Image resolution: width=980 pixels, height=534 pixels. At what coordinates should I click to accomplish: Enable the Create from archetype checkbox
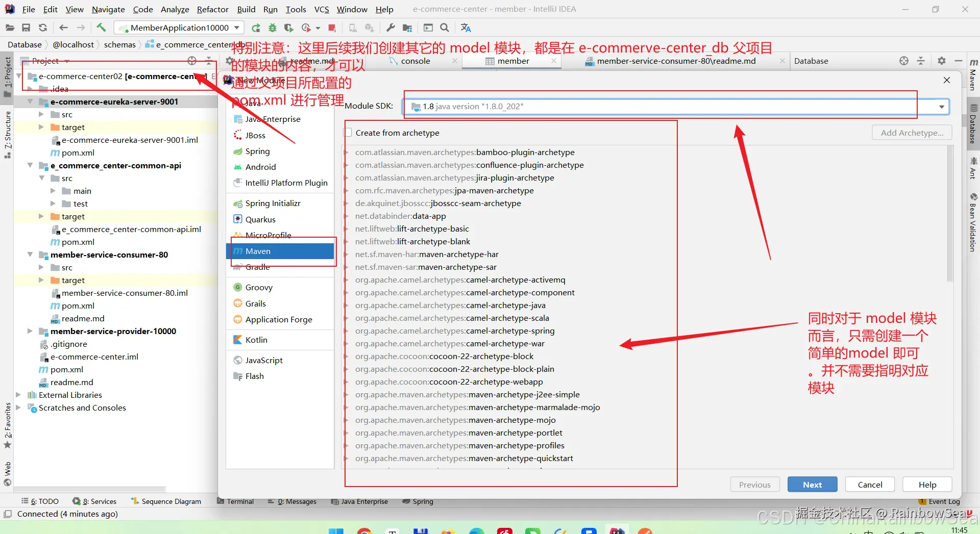click(x=348, y=133)
